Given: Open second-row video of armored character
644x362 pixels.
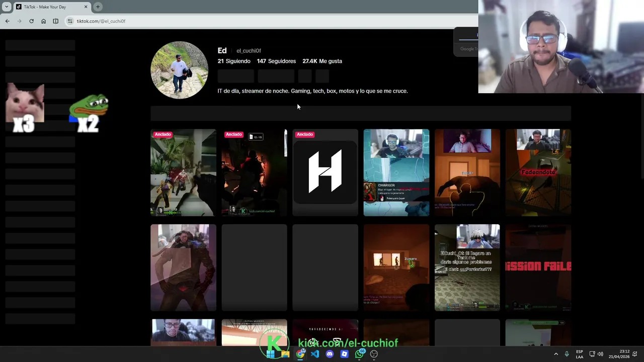Looking at the screenshot, I should pyautogui.click(x=183, y=267).
